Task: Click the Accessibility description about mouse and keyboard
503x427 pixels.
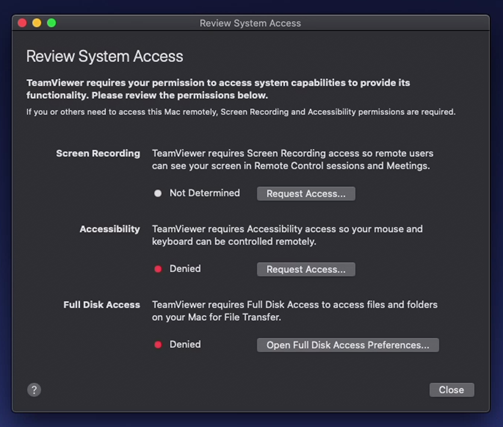Action: click(287, 235)
